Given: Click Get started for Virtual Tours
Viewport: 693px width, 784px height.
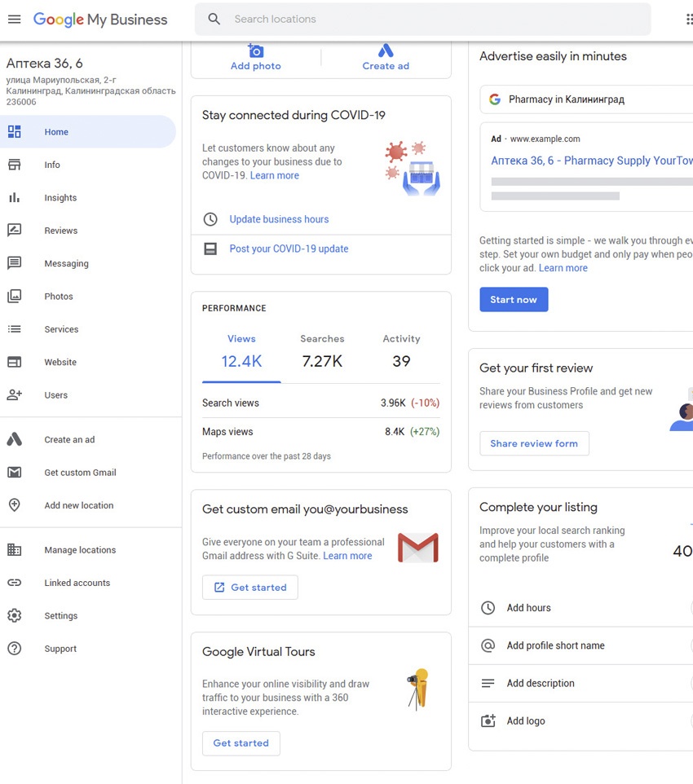Looking at the screenshot, I should pyautogui.click(x=241, y=743).
